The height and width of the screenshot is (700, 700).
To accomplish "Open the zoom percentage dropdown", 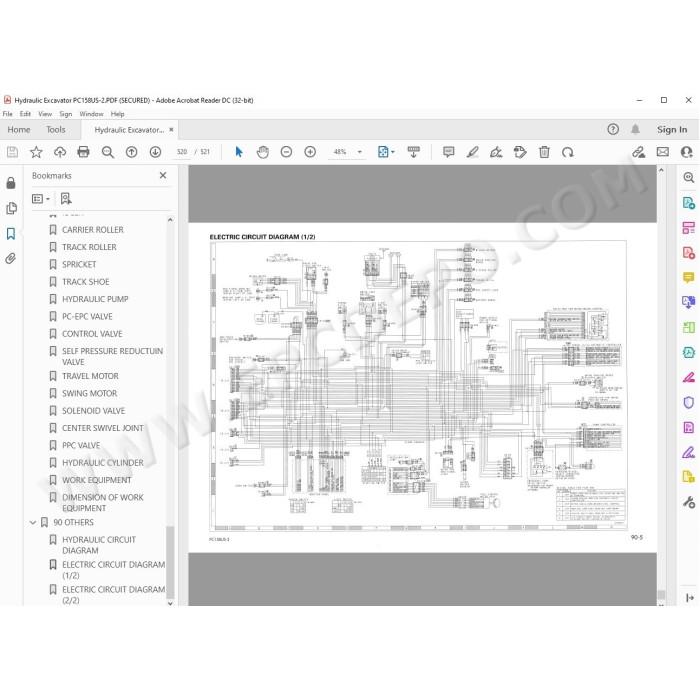I will 360,152.
